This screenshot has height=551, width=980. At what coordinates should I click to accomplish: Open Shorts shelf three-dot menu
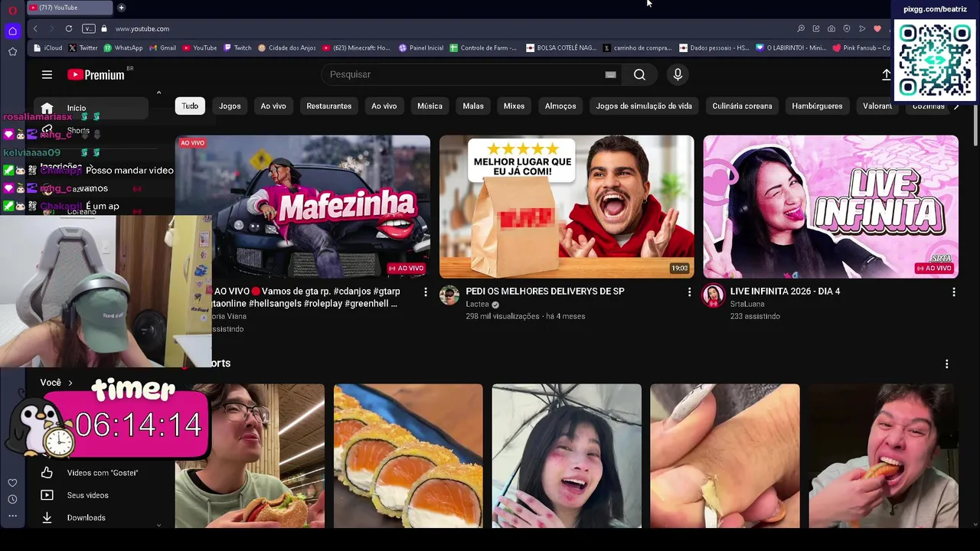[946, 364]
